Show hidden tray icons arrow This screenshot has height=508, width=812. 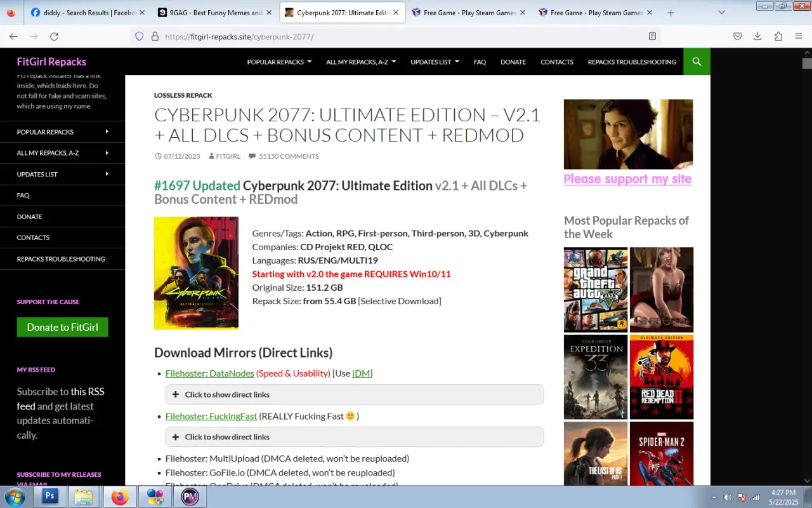coord(714,497)
